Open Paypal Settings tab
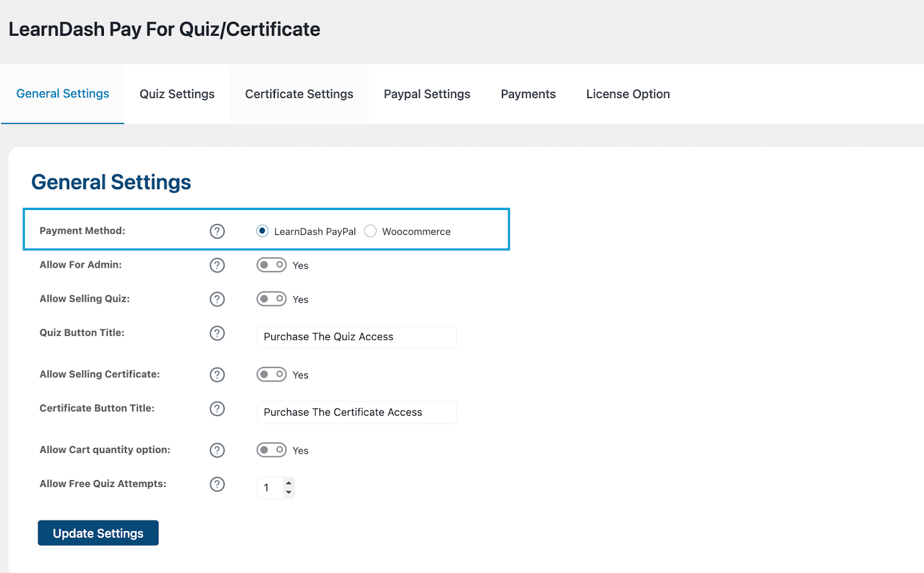The image size is (924, 573). pos(427,94)
